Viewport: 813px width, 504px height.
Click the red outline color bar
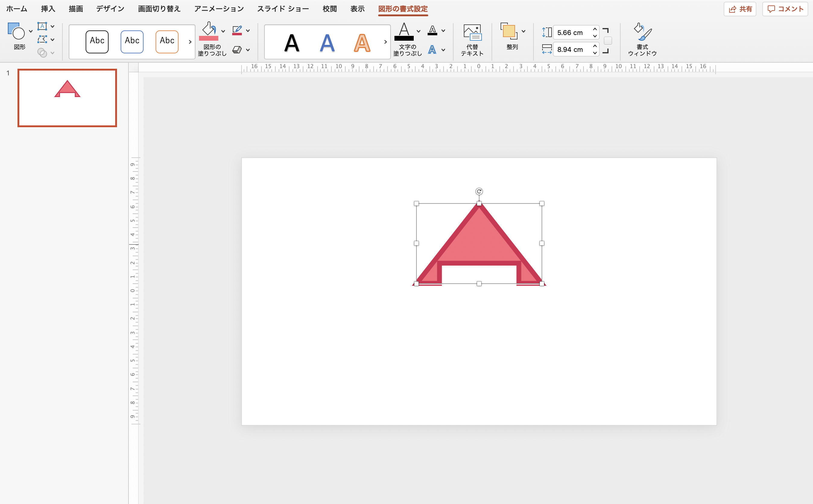(237, 34)
